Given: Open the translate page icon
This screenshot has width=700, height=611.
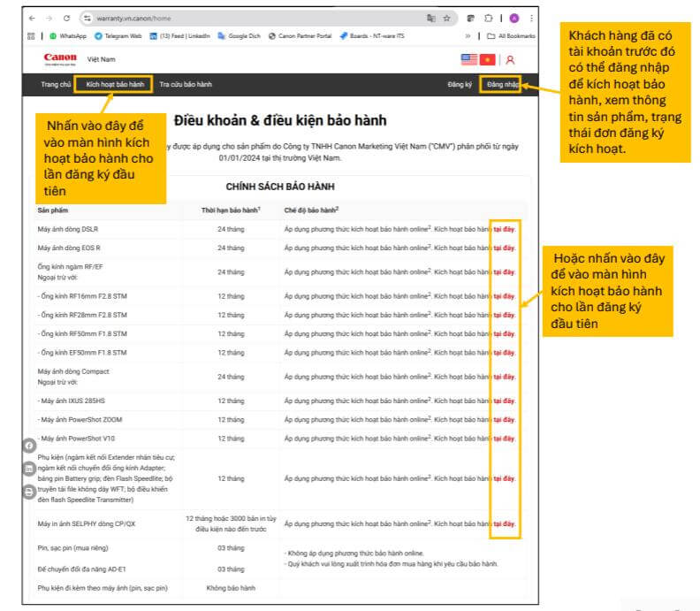Looking at the screenshot, I should tap(430, 19).
